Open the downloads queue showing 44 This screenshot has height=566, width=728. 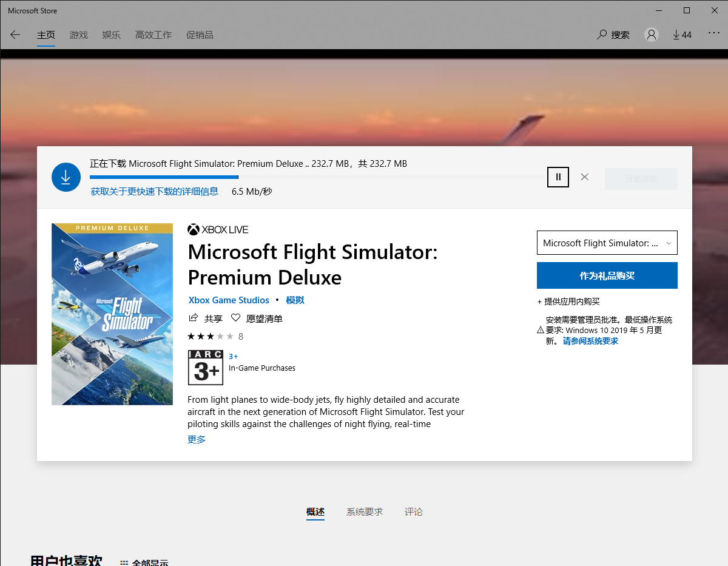tap(682, 35)
